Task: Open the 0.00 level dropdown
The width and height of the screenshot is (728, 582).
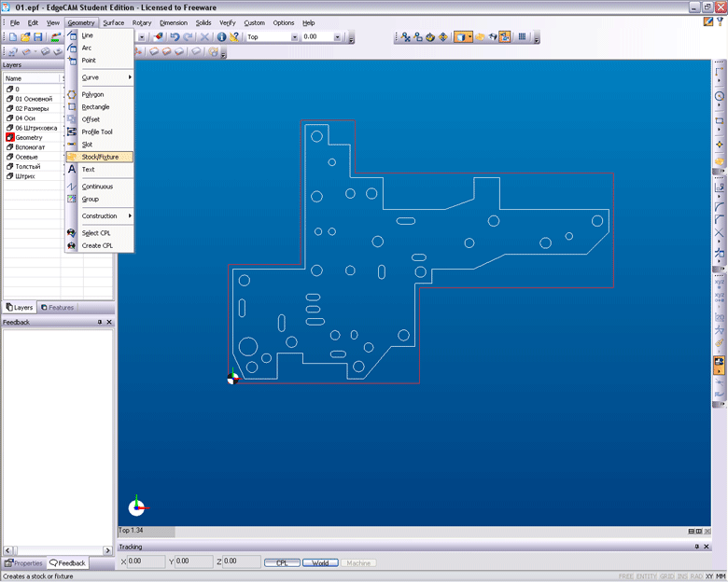Action: click(x=338, y=37)
